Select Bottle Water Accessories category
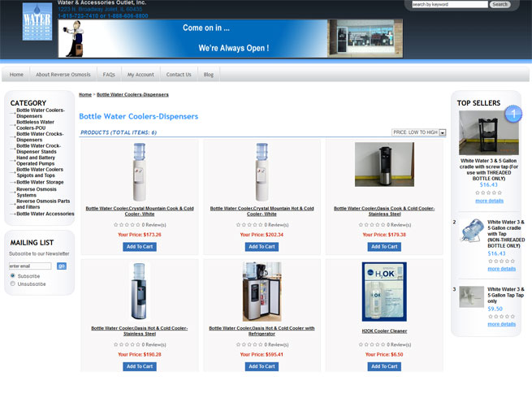 (x=45, y=214)
